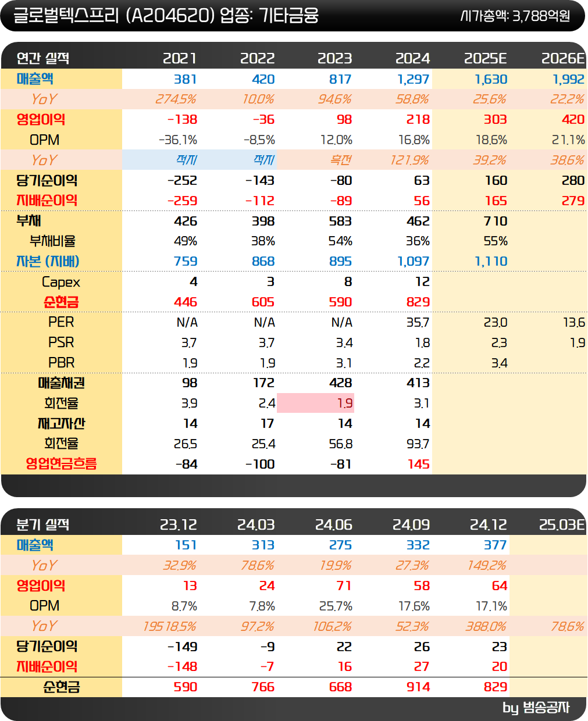Select the quarterly 지배순이익 value 27
Viewport: 588px width, 721px height.
[422, 666]
